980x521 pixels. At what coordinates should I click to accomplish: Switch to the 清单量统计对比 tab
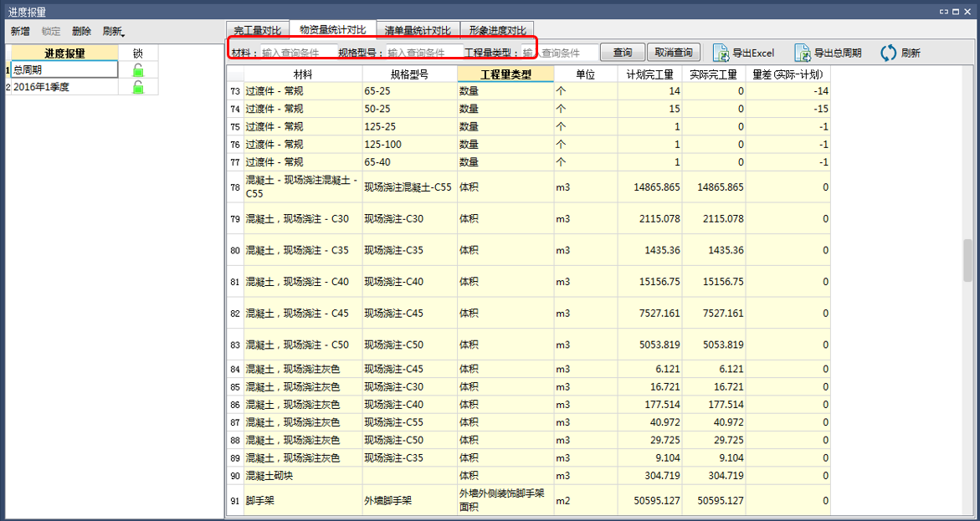click(x=418, y=30)
